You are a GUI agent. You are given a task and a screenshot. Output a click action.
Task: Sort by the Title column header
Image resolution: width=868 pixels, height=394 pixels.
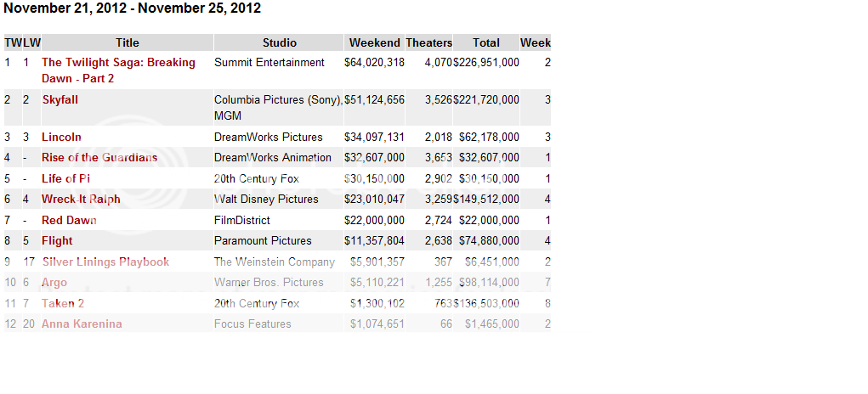tap(128, 42)
